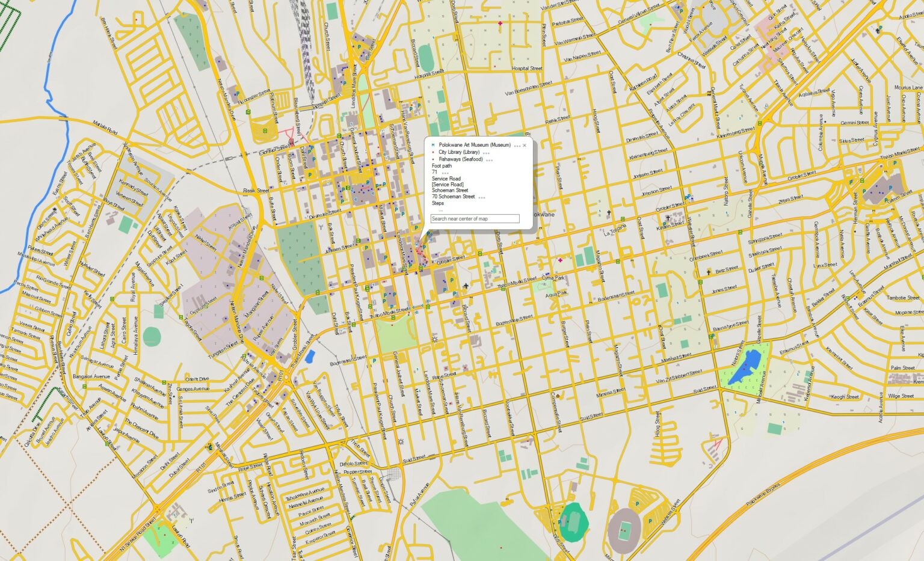
Task: Click the gray stadium icon at the bottom
Action: click(625, 527)
